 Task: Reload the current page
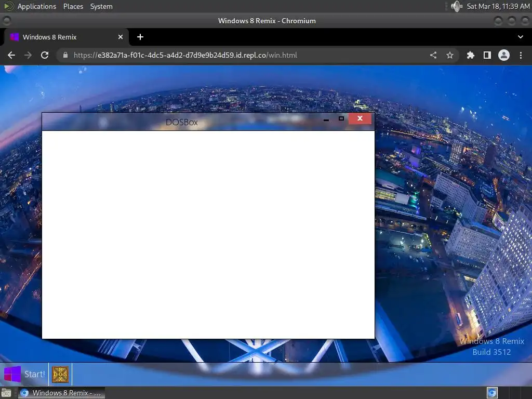tap(45, 55)
